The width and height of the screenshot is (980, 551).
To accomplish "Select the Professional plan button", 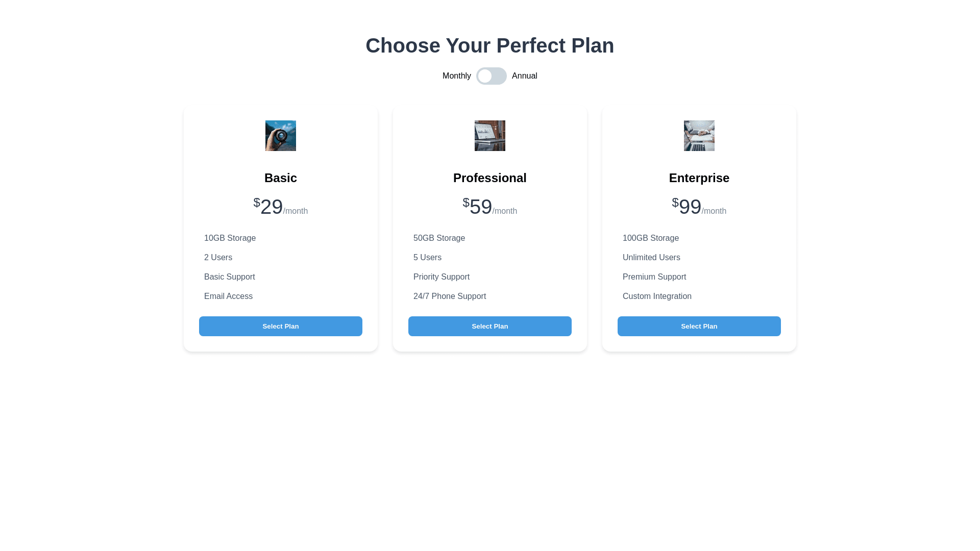I will [x=490, y=327].
